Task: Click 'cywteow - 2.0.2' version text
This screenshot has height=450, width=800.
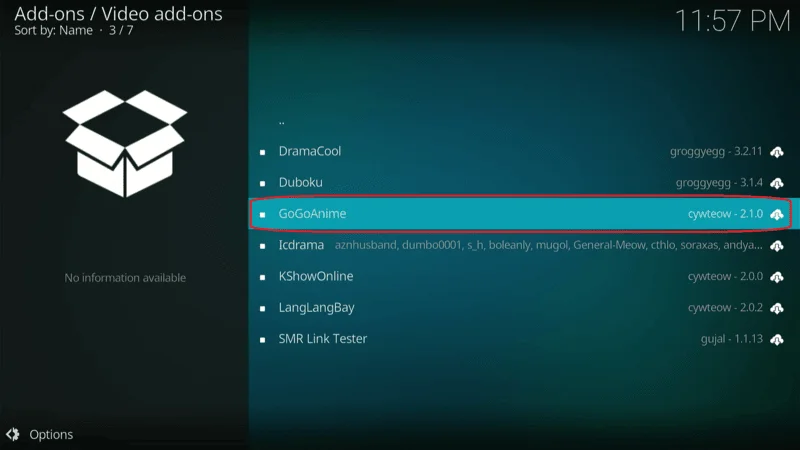Action: click(x=725, y=308)
